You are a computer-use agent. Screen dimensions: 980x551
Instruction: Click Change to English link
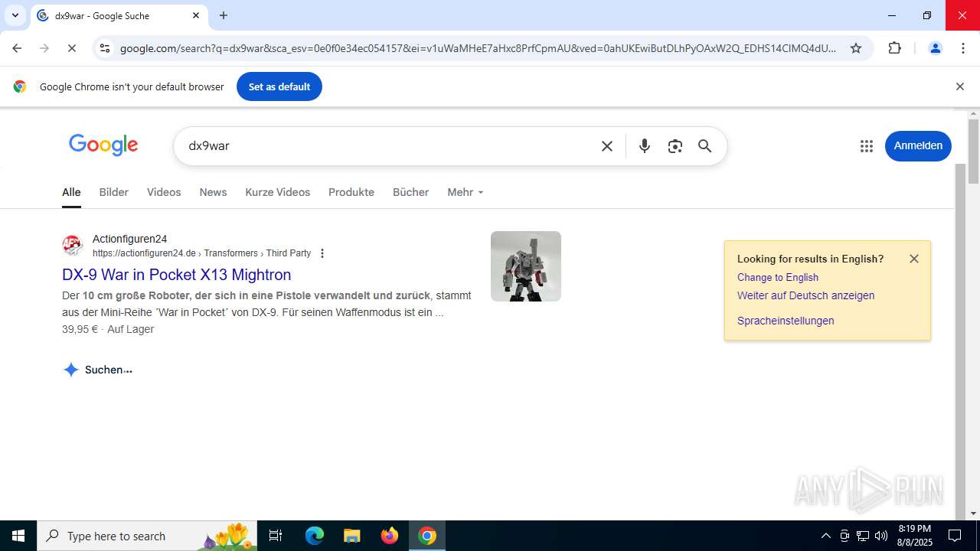778,277
